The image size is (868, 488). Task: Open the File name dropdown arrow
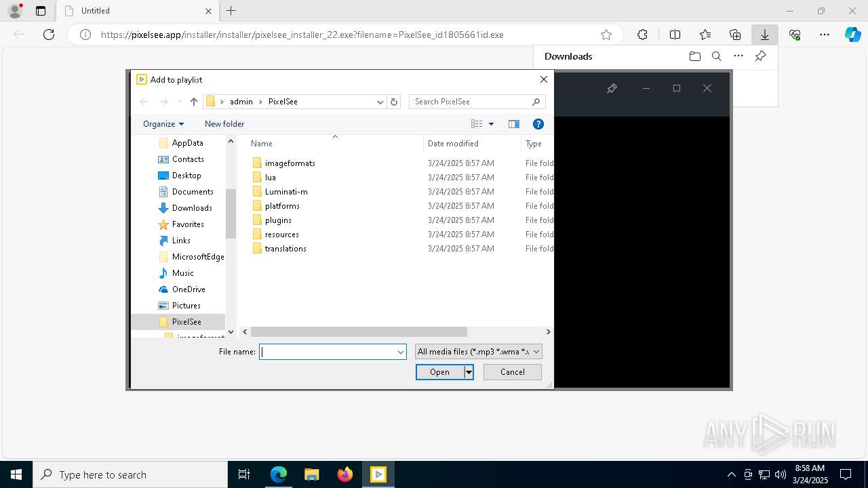[400, 352]
